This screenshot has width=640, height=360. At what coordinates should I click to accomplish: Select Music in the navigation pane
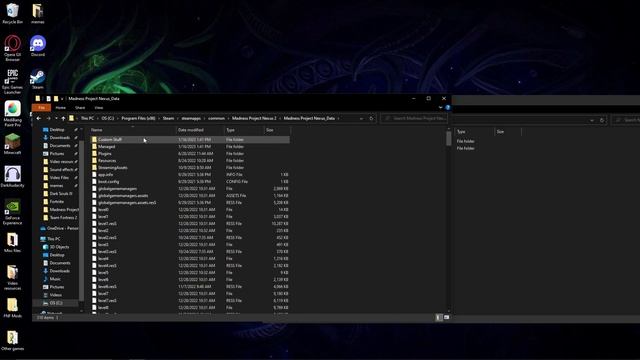[52, 279]
